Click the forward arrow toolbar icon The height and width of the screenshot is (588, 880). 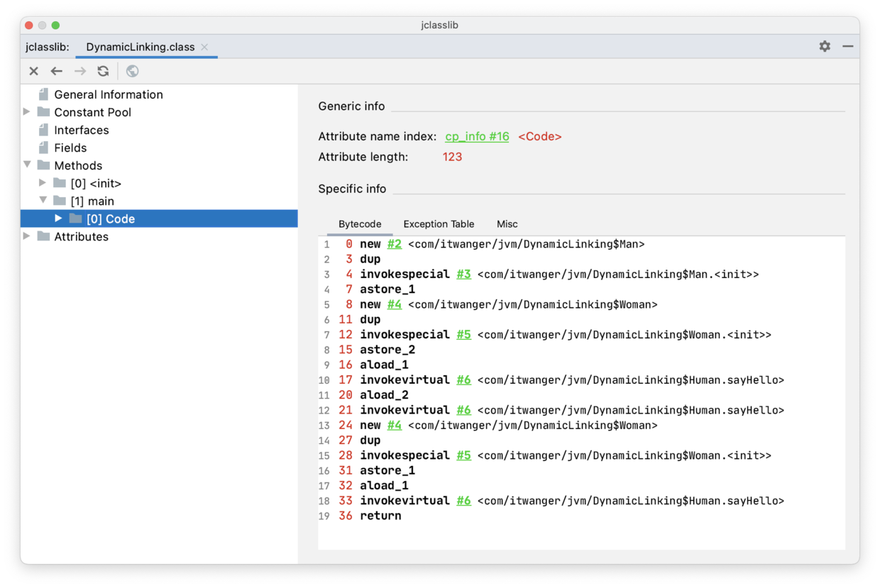click(x=80, y=71)
